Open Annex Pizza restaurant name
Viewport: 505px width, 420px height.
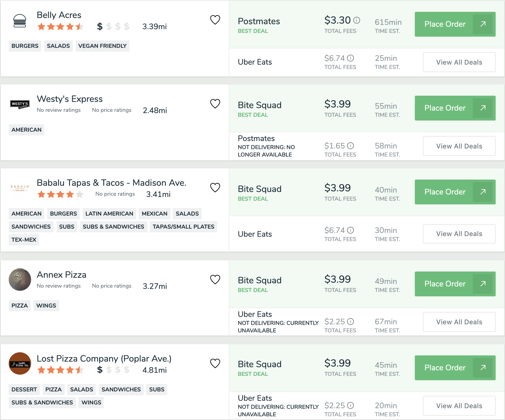point(62,275)
